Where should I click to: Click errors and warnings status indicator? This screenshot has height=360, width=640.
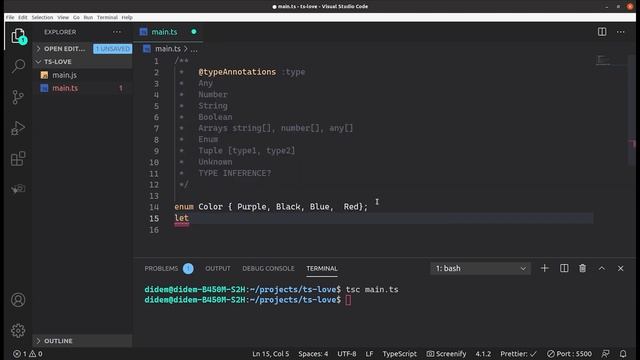(27, 354)
